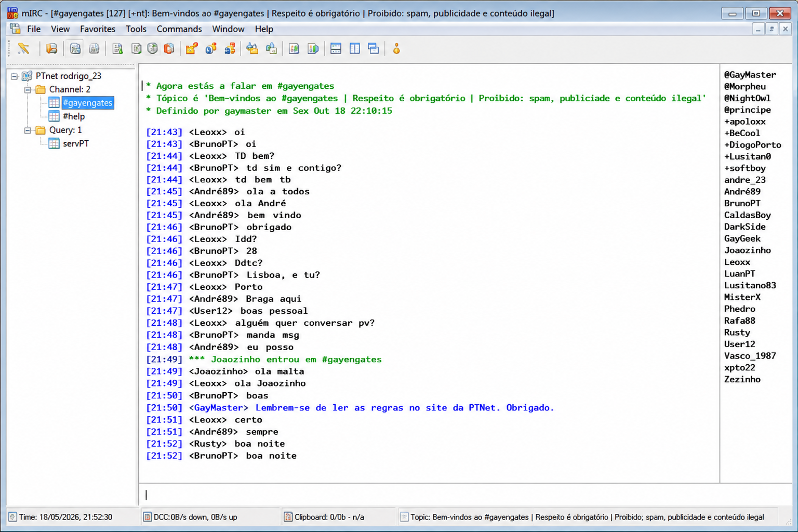The width and height of the screenshot is (798, 532).
Task: Click the Connect lightning bolt toolbar icon
Action: pos(23,49)
